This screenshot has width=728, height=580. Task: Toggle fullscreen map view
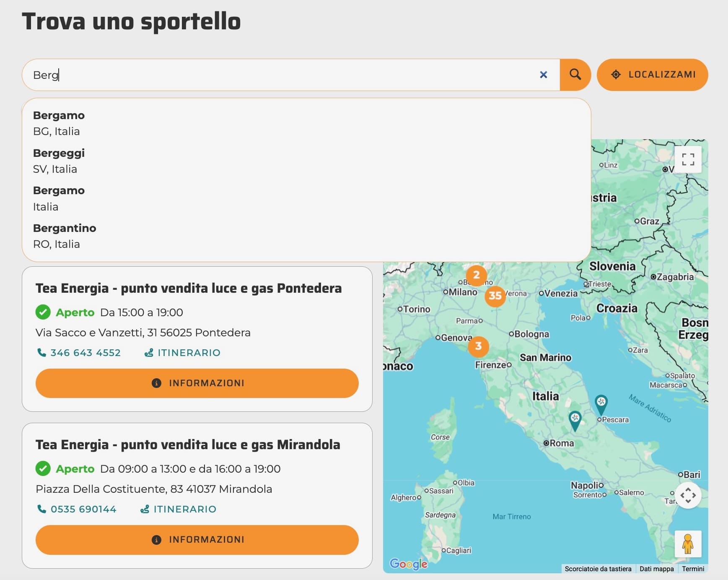[x=688, y=159]
